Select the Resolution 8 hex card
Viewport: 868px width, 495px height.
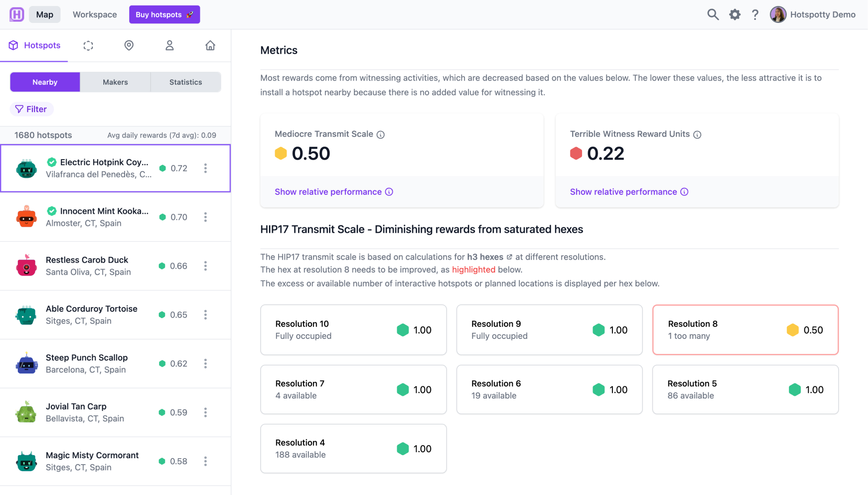point(745,330)
